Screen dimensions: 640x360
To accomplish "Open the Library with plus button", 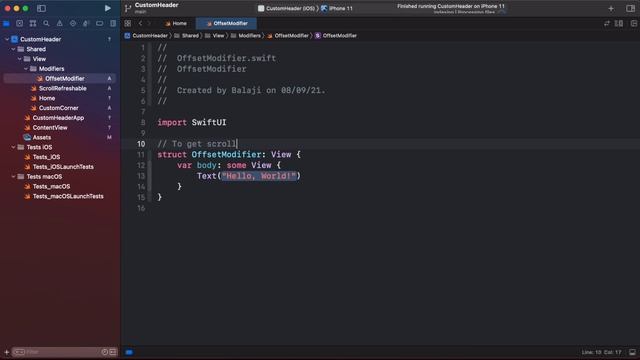I will point(611,9).
